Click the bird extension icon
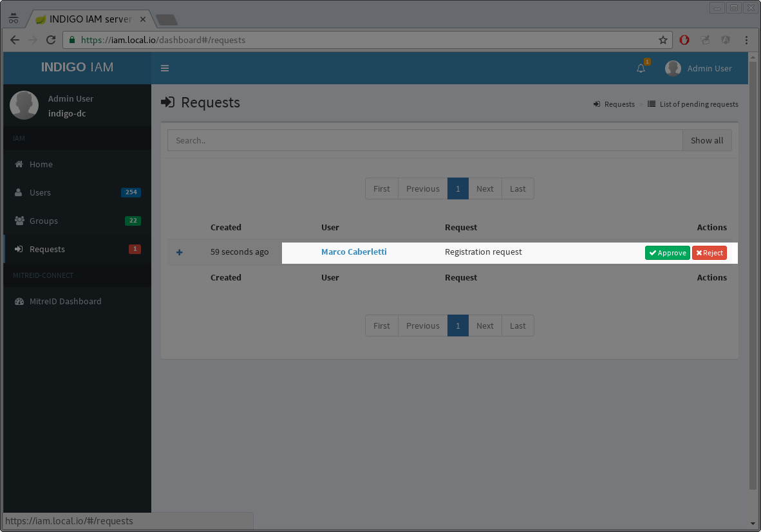761x532 pixels. pos(705,41)
